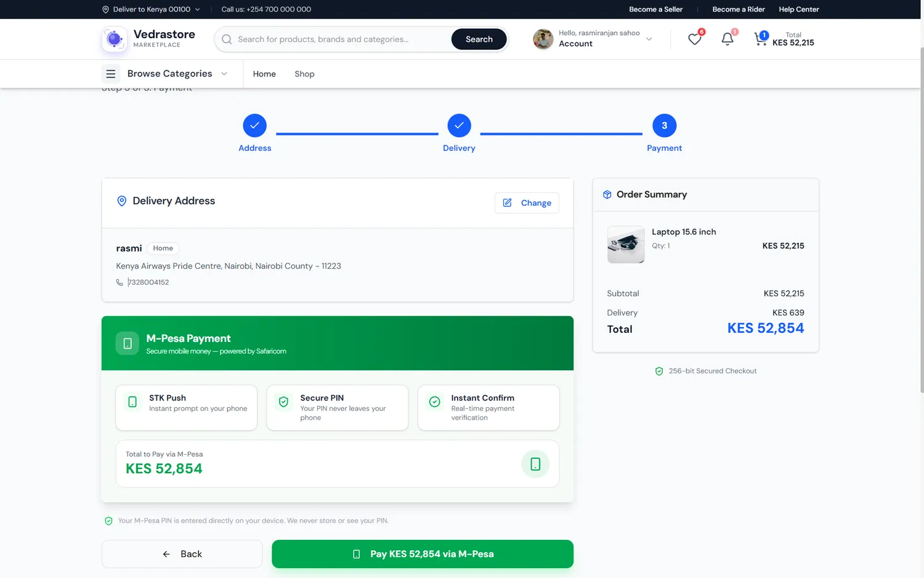Screen dimensions: 924x578
Task: Click the user avatar photo
Action: point(543,39)
